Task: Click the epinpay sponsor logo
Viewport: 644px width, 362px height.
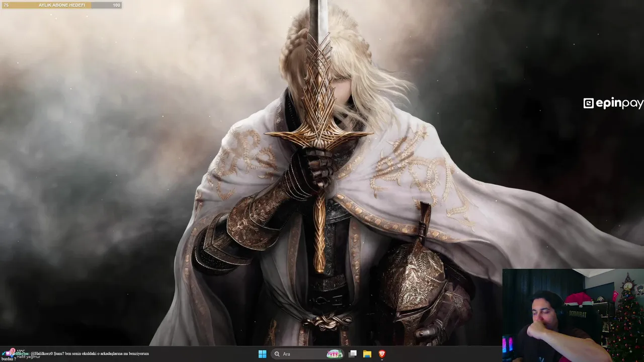Action: click(x=613, y=104)
